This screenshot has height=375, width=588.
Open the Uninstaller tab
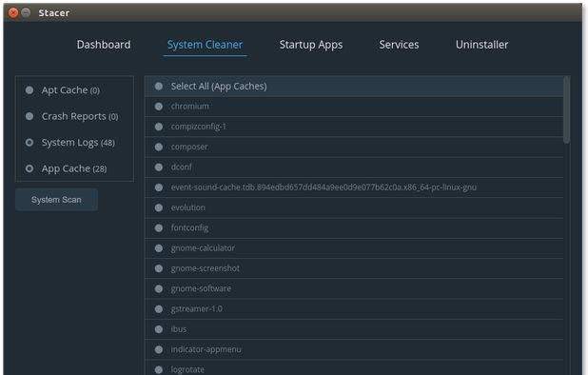pos(481,45)
